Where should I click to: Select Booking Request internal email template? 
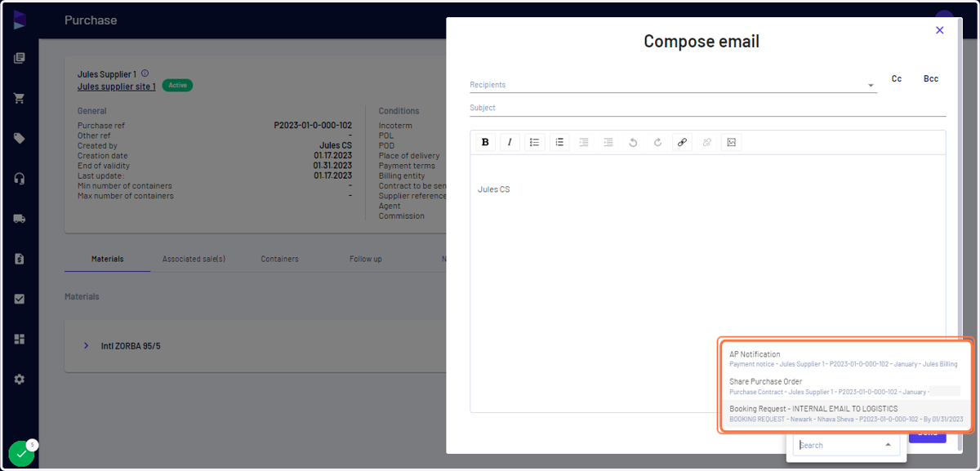(845, 413)
